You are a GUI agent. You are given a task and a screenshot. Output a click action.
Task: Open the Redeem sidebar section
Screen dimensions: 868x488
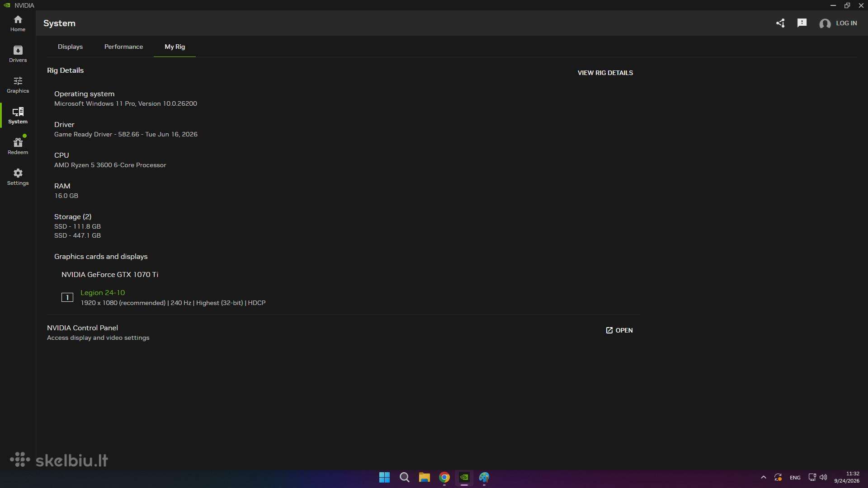coord(18,146)
